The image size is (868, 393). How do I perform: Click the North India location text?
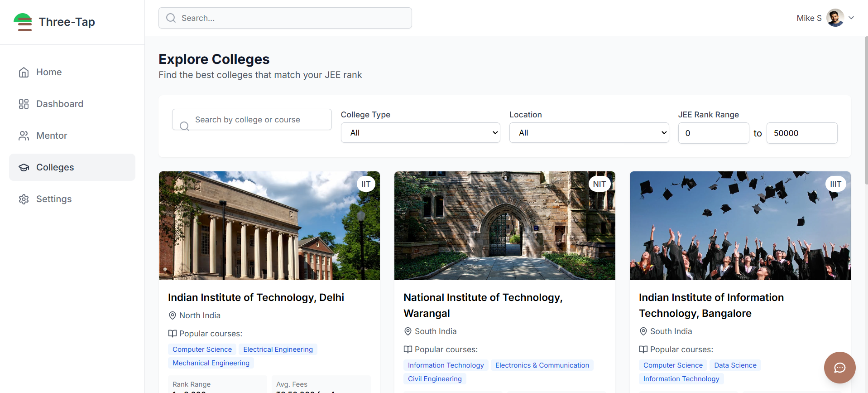[200, 315]
